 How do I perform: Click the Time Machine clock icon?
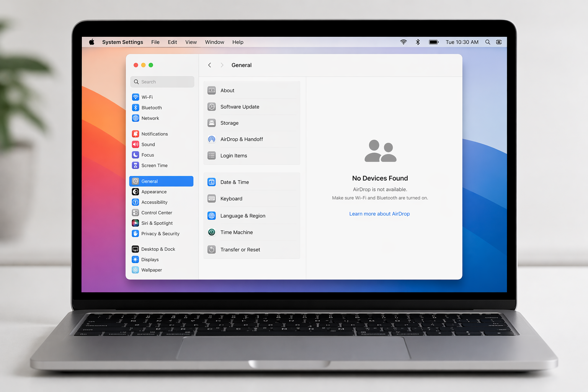click(x=212, y=232)
